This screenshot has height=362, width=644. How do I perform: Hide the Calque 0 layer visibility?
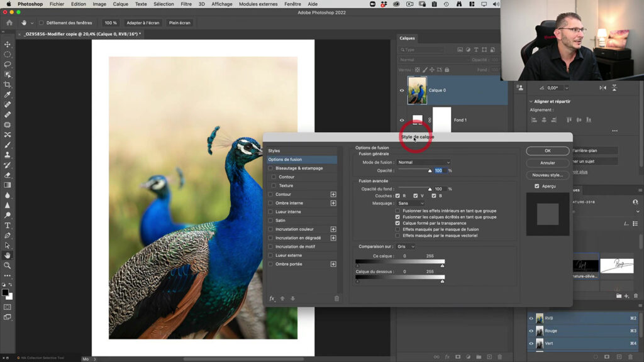(401, 90)
